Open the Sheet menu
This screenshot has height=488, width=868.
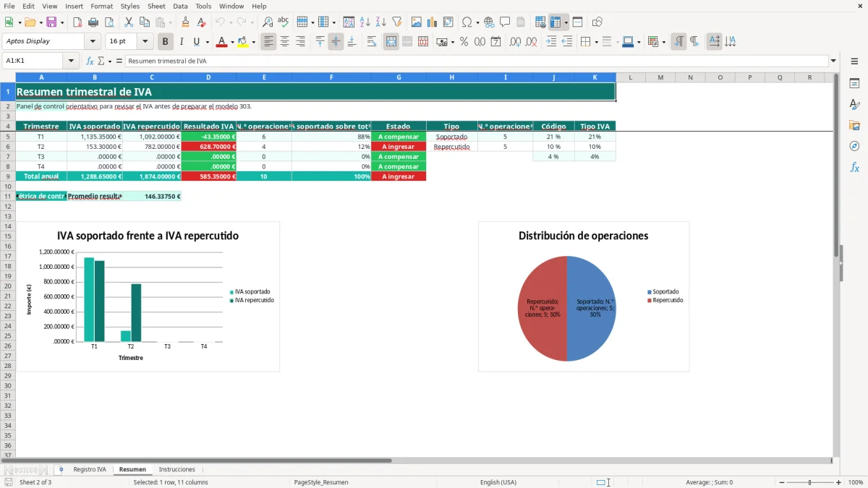156,6
